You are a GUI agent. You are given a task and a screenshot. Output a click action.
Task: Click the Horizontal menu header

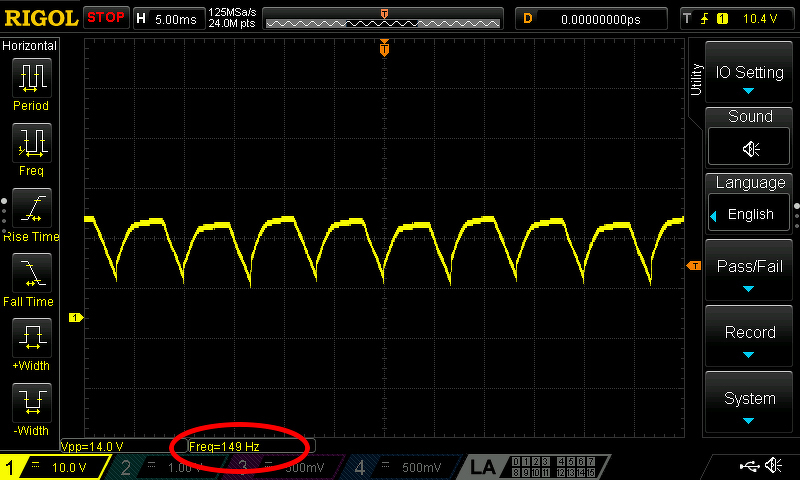[x=29, y=45]
